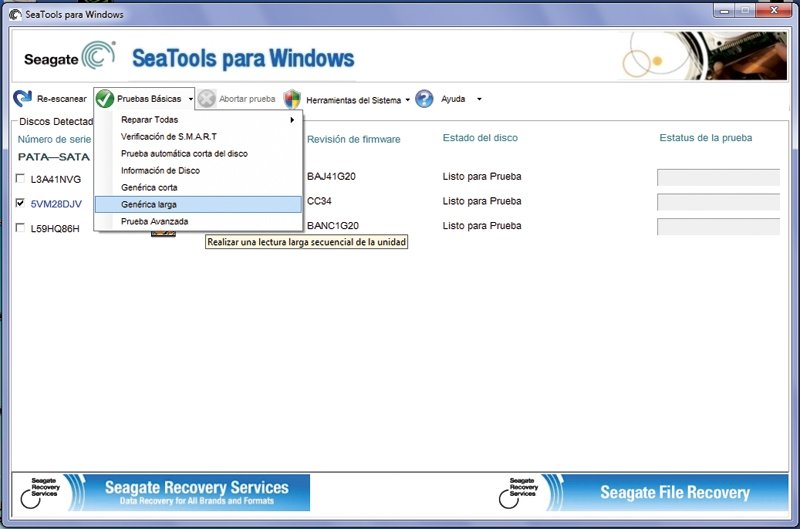
Task: Click the Revisión de firmware column header
Action: point(354,139)
